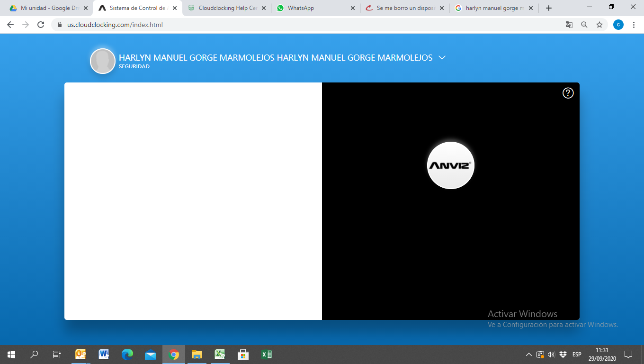Open Microsoft Edge from the taskbar
This screenshot has height=364, width=644.
pyautogui.click(x=127, y=354)
